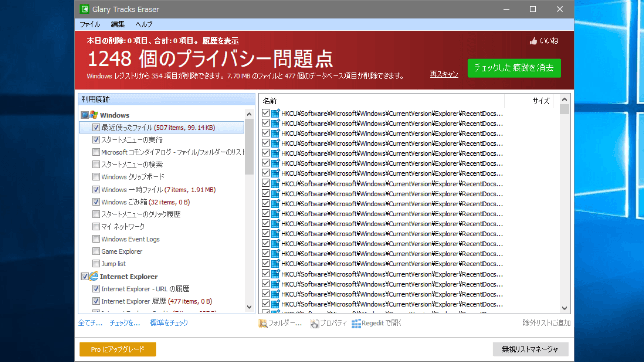
Task: Click the プロパティ text link
Action: 334,323
